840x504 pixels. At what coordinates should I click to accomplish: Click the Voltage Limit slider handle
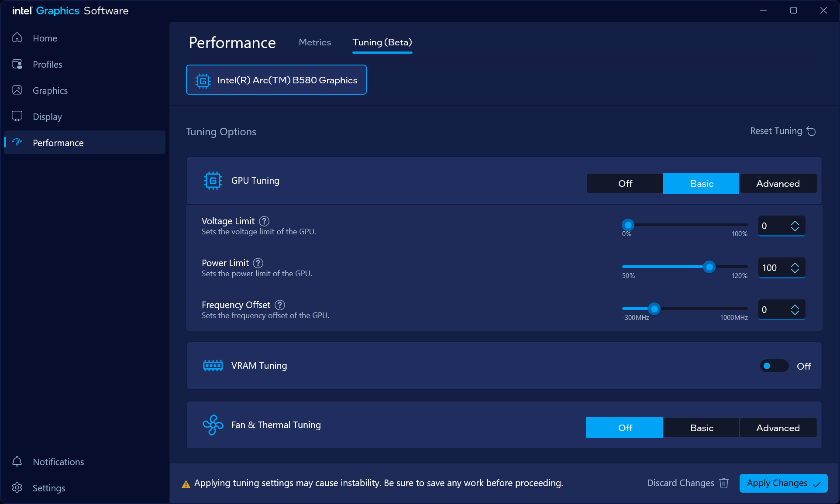tap(628, 225)
